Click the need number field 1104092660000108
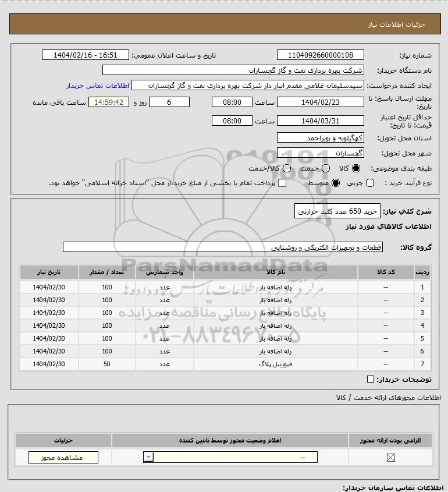 coord(321,55)
